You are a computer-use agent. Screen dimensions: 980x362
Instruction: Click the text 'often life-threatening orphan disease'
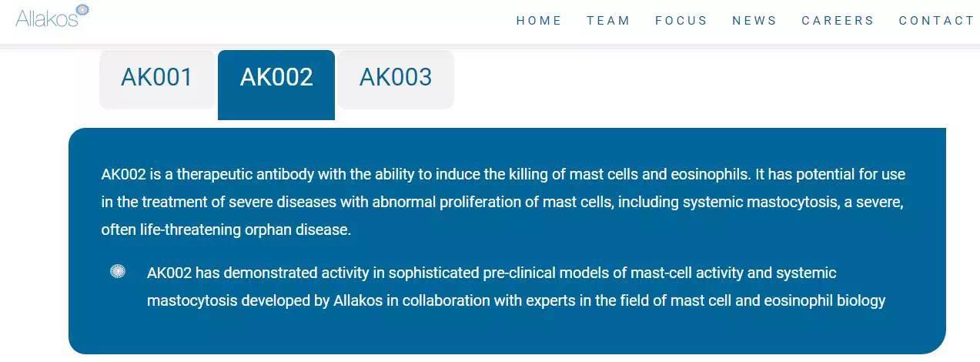(x=225, y=230)
